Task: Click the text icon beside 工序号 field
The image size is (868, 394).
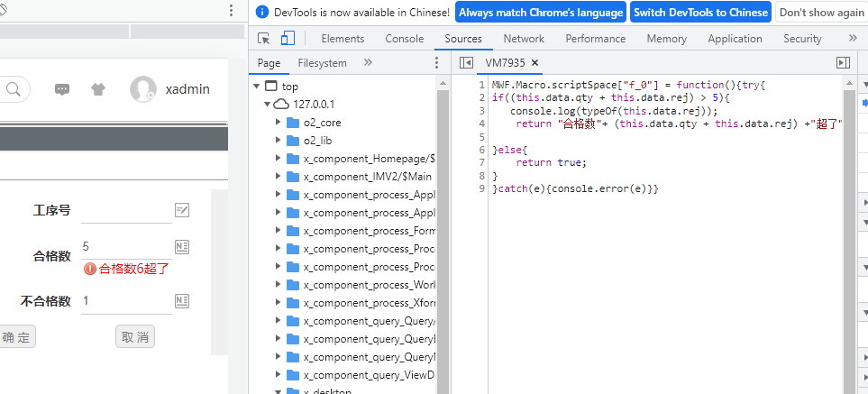Action: pyautogui.click(x=182, y=210)
